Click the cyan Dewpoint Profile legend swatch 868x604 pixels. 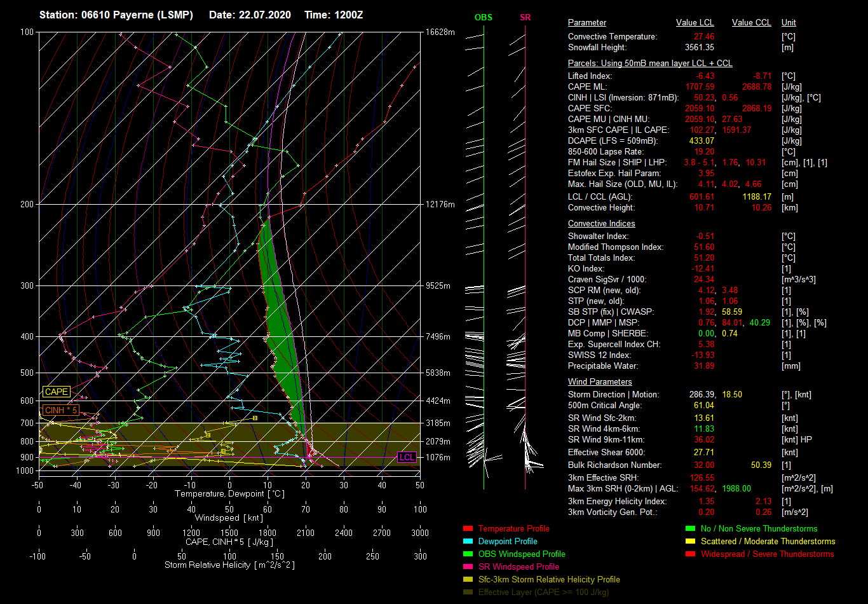pyautogui.click(x=468, y=542)
